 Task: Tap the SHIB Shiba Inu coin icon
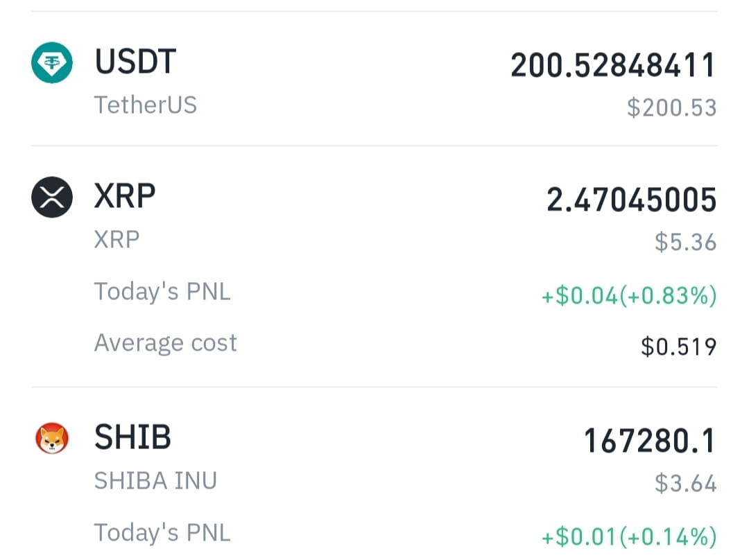52,438
